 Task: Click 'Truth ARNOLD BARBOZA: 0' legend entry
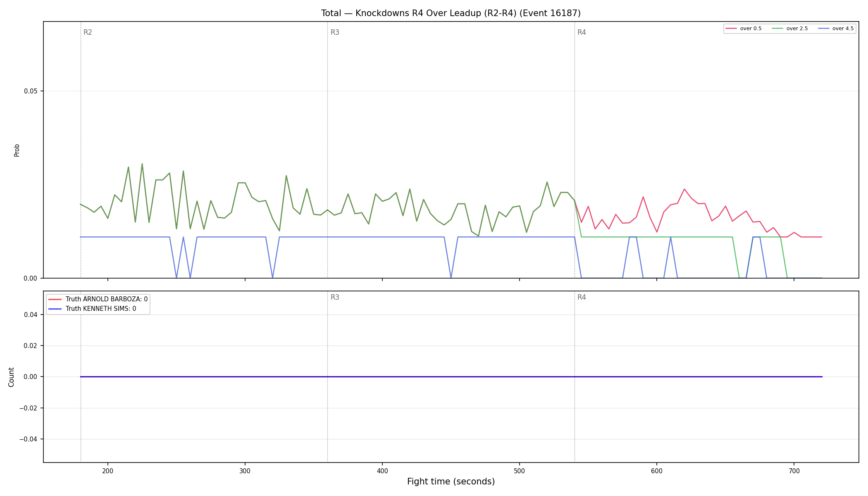(98, 299)
